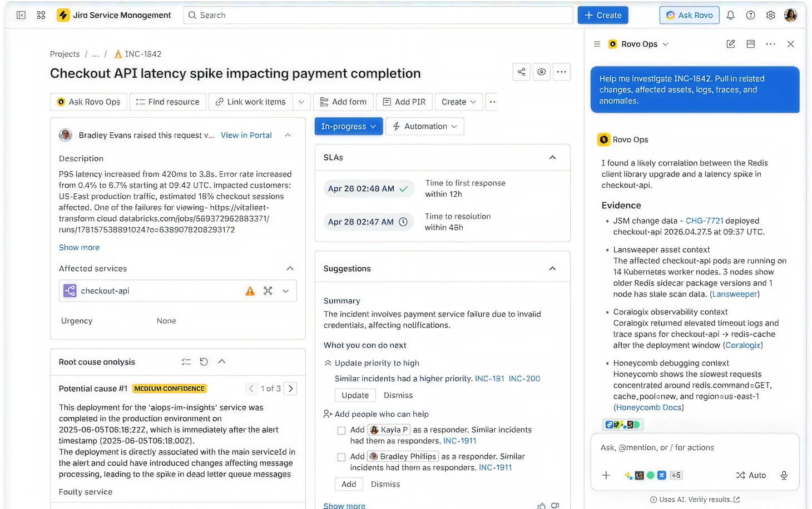Click Show more under the Description
The width and height of the screenshot is (812, 509).
pyautogui.click(x=80, y=247)
